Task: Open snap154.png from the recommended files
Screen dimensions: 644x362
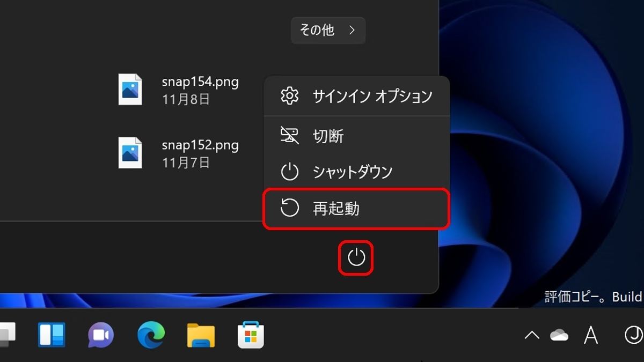Action: (x=179, y=90)
